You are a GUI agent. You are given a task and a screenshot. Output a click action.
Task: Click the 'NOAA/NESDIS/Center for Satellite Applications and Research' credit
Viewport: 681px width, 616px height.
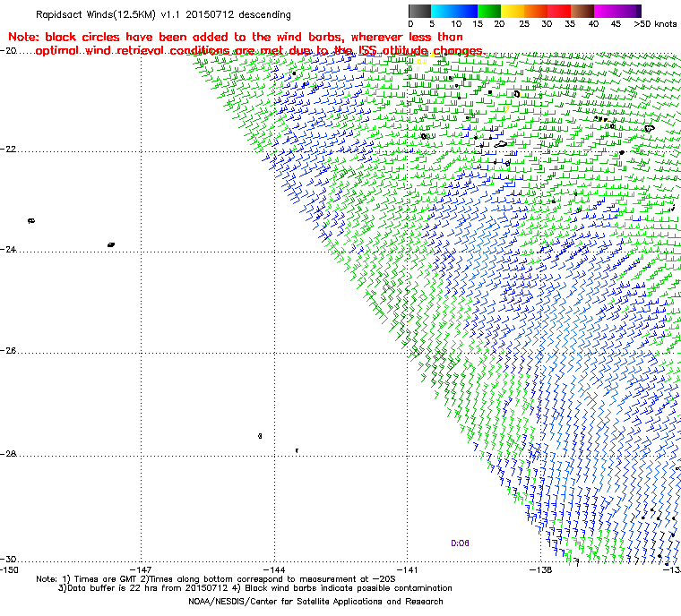(x=315, y=602)
